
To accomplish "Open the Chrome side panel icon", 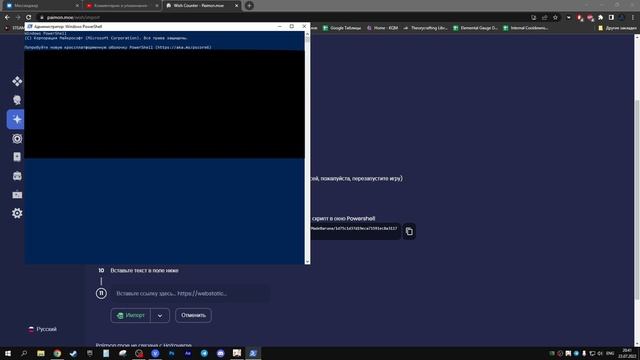I will point(611,18).
